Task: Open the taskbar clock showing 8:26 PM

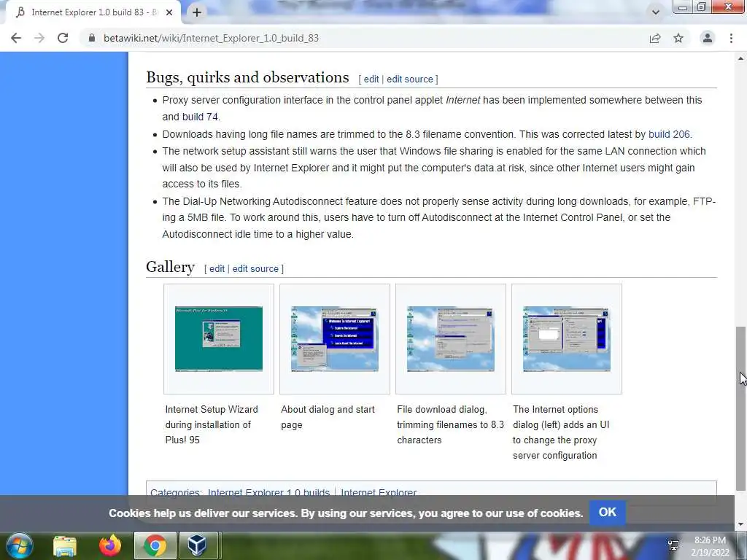Action: tap(710, 547)
